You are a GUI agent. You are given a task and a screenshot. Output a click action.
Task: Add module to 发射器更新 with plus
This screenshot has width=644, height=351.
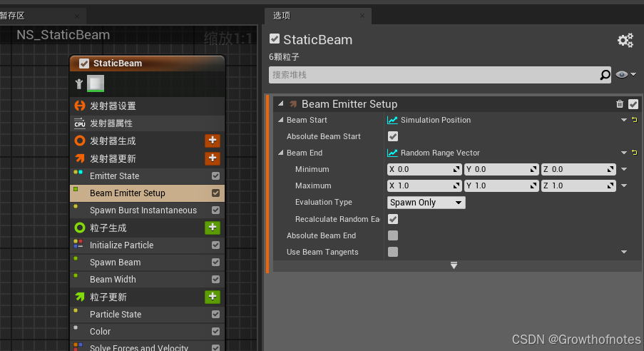coord(213,158)
